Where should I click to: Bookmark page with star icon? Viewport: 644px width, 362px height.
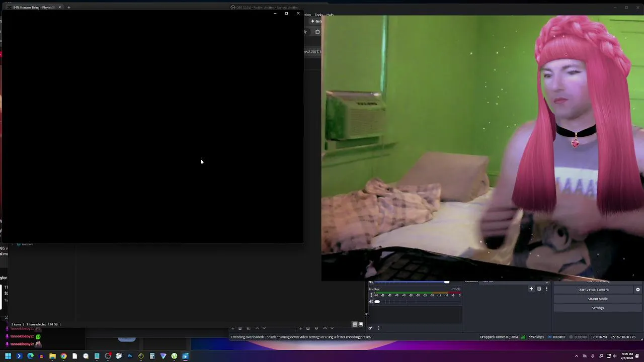(x=305, y=32)
